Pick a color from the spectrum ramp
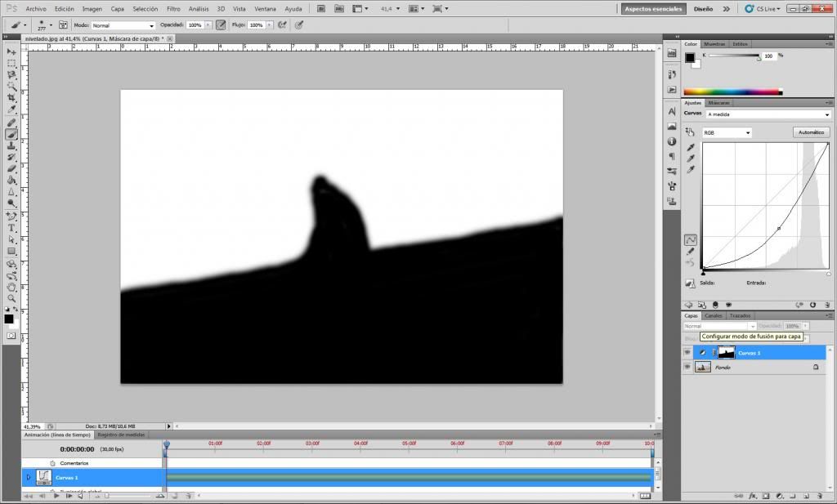Screen dimensions: 837x504 click(733, 91)
